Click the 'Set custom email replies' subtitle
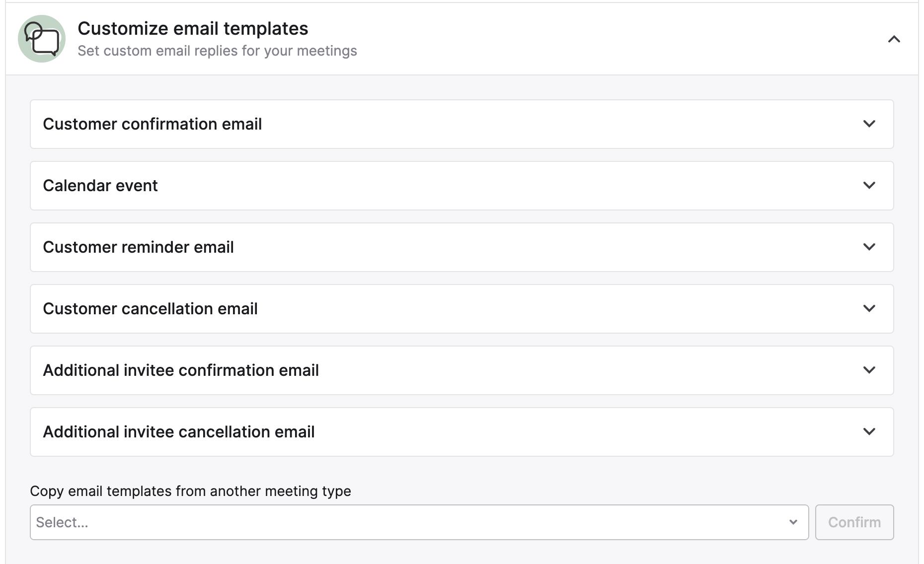 pyautogui.click(x=217, y=51)
